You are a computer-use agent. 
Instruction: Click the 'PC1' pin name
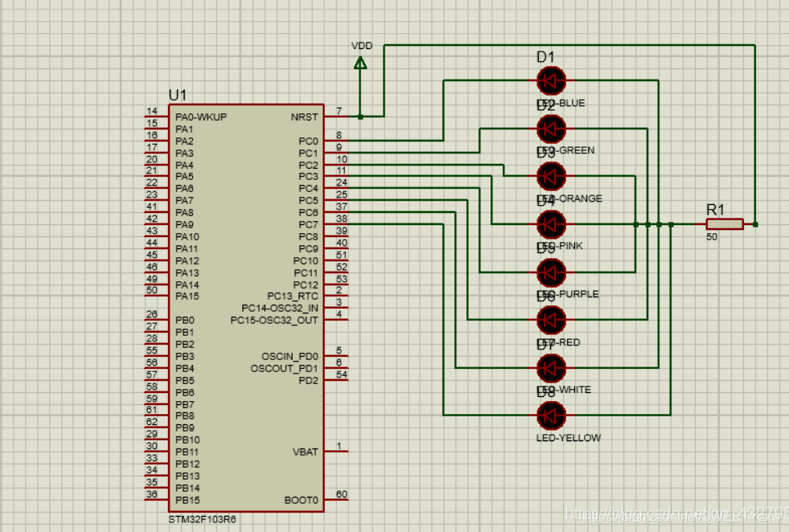tap(309, 153)
